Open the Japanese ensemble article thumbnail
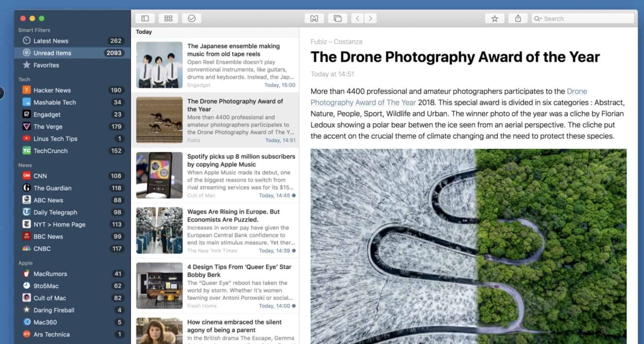Screen dimensions: 644x344 pos(159,65)
